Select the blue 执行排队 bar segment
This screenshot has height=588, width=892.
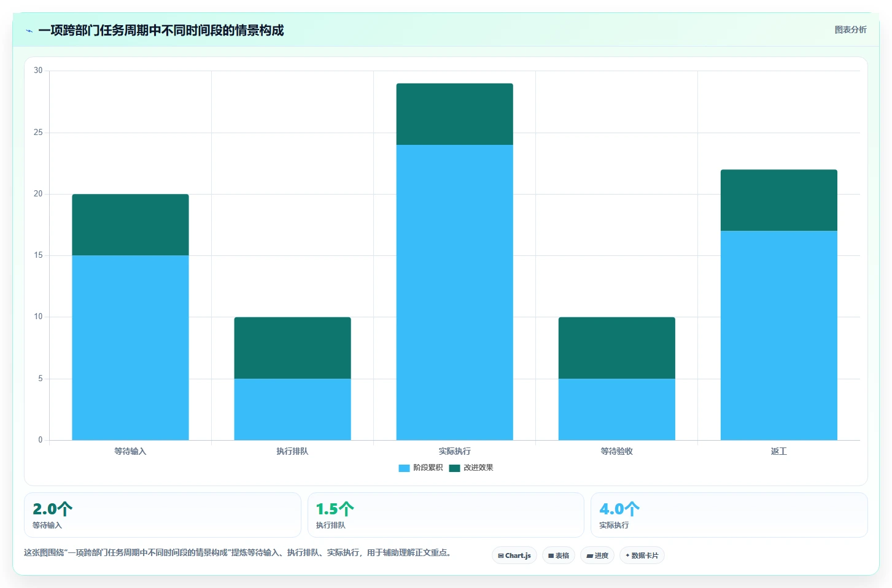292,409
